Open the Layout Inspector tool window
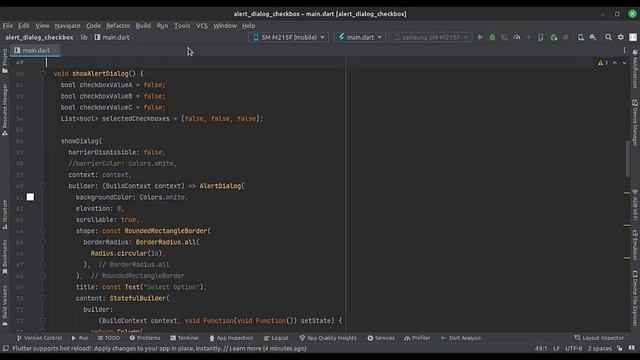The image size is (640, 360). [599, 338]
